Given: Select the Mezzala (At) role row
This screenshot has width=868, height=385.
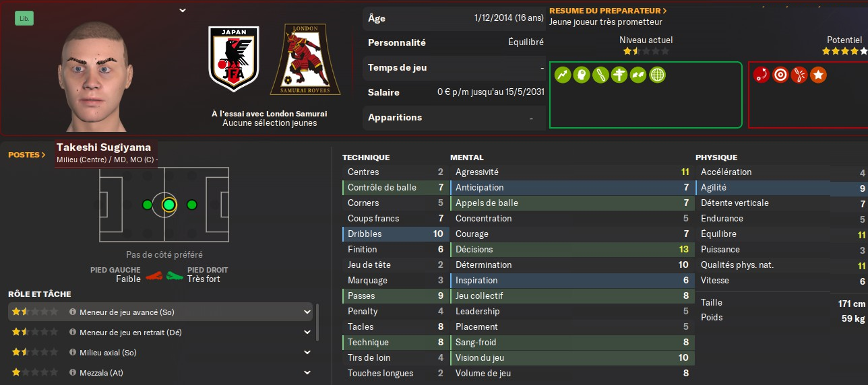Looking at the screenshot, I should (160, 373).
